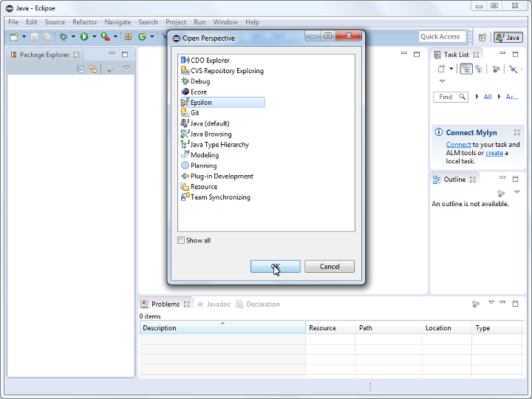
Task: Toggle the Categorized view in Task List
Action: [466, 69]
